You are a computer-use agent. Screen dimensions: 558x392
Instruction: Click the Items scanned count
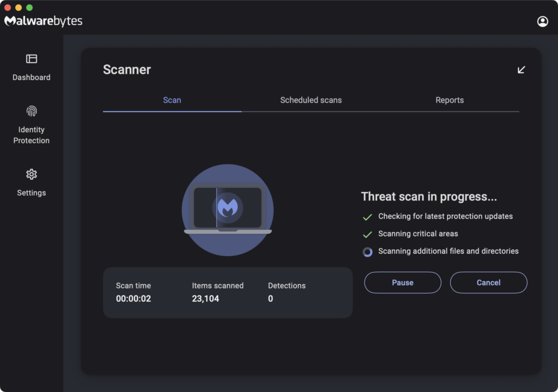pyautogui.click(x=205, y=298)
